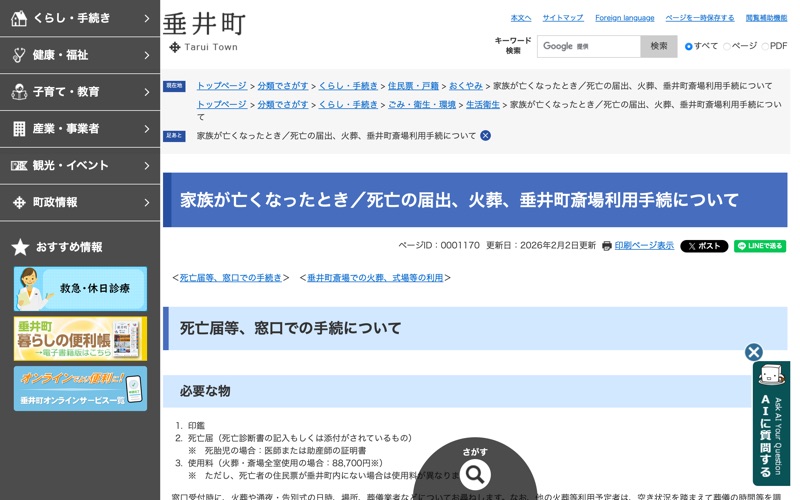Click the child icon beside 子育て・教育

point(19,92)
